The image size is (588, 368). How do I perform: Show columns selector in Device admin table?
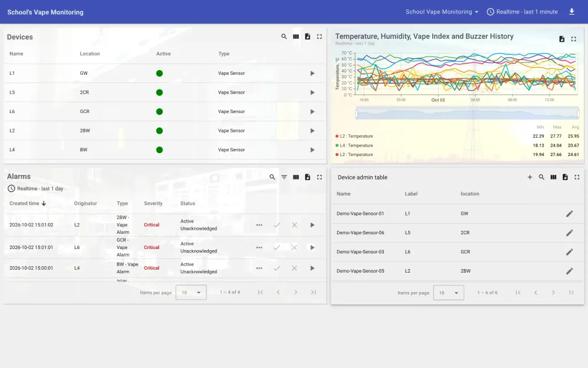pyautogui.click(x=553, y=177)
